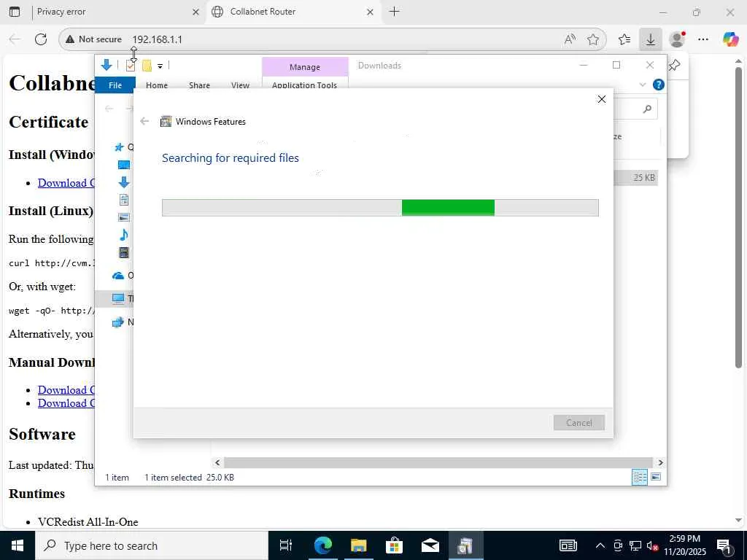Close the Windows Features dialog
Screen dimensions: 747x560
click(x=602, y=99)
